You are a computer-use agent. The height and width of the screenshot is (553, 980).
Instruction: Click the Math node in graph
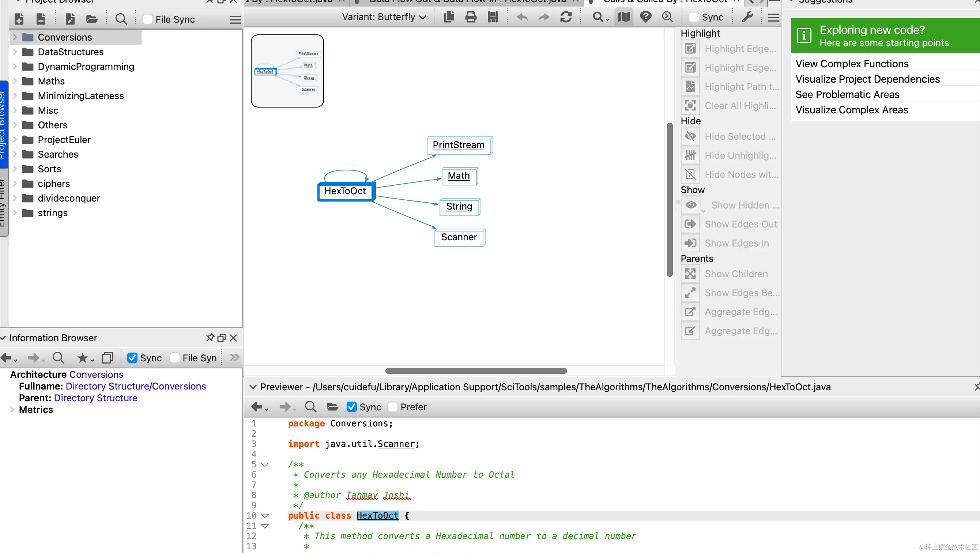pos(459,176)
